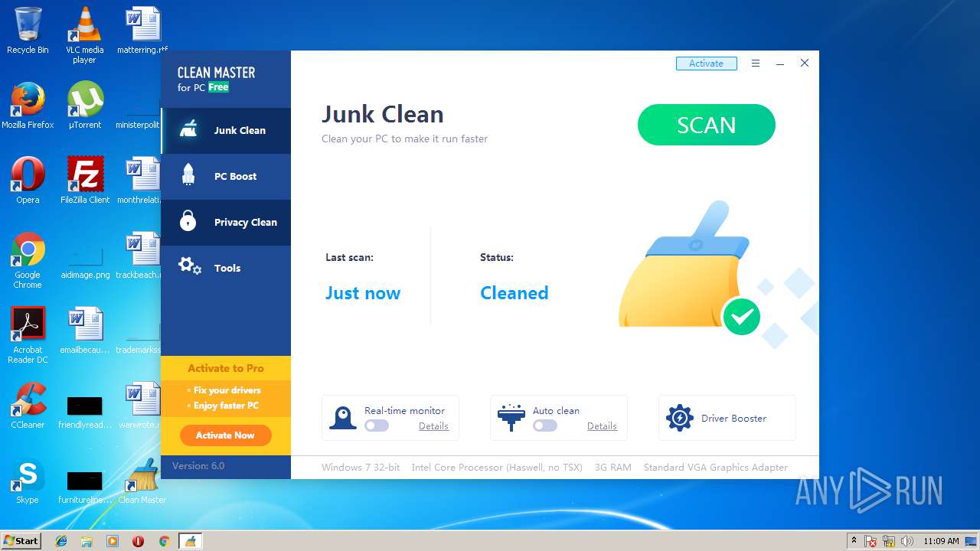The width and height of the screenshot is (980, 551).
Task: Click the Chrome icon in taskbar
Action: 164,541
